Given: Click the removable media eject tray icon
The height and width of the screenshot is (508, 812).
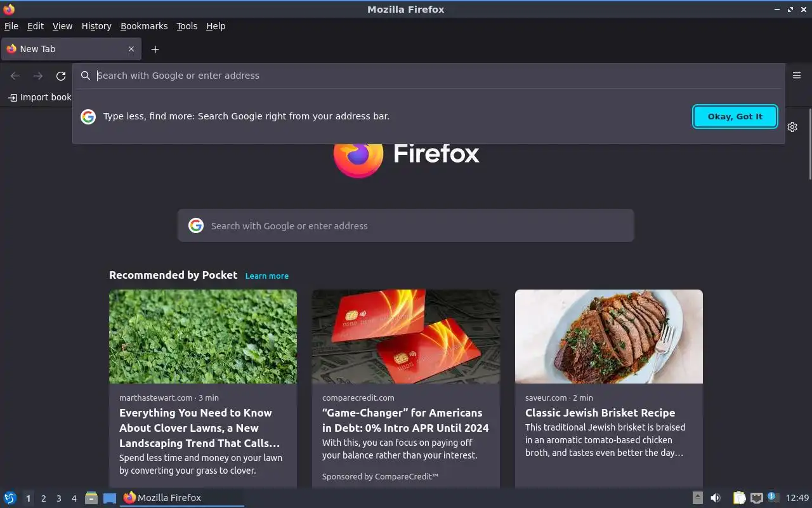Looking at the screenshot, I should 697,498.
